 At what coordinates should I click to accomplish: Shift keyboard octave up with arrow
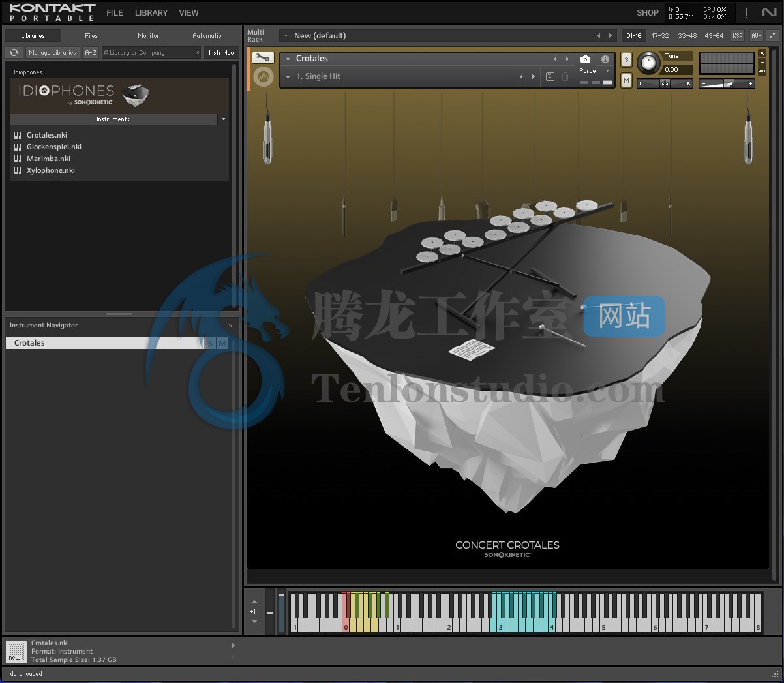254,602
